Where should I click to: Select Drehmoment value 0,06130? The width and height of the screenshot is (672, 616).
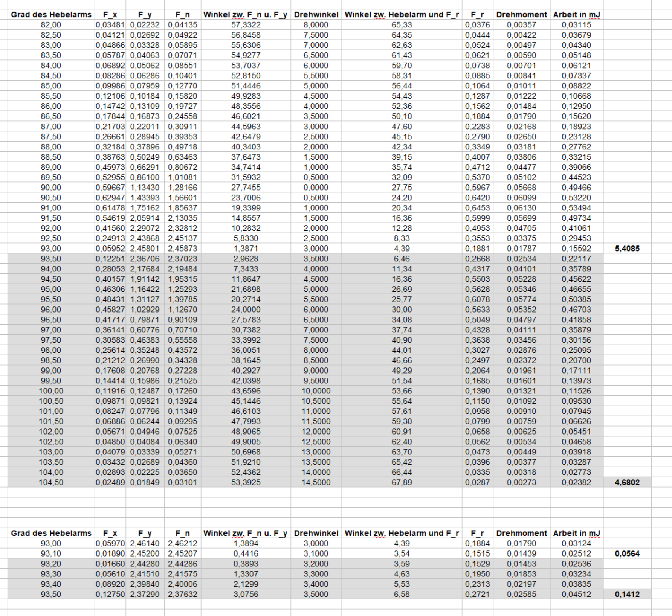[521, 208]
